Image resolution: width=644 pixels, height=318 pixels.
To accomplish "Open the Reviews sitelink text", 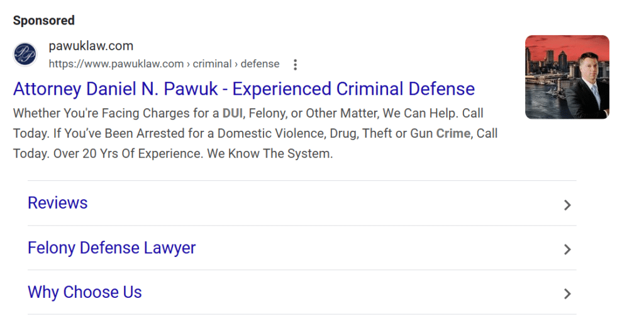I will (x=58, y=203).
